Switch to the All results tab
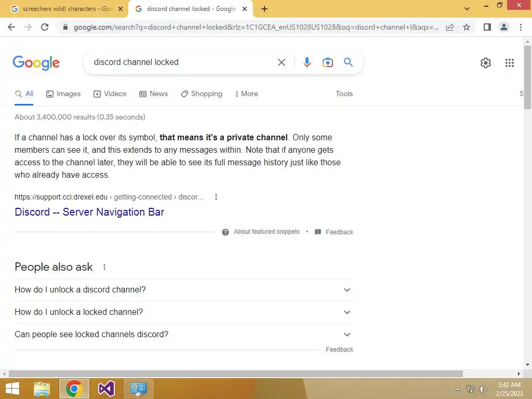 (x=24, y=94)
